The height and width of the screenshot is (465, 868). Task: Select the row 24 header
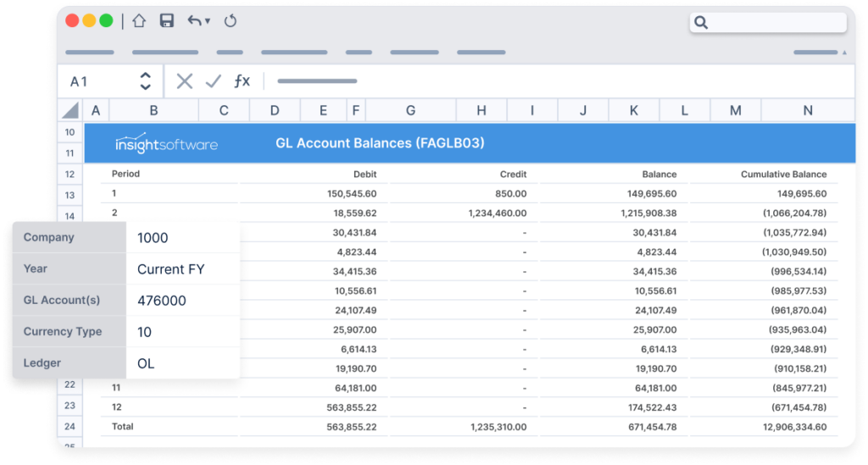point(70,427)
